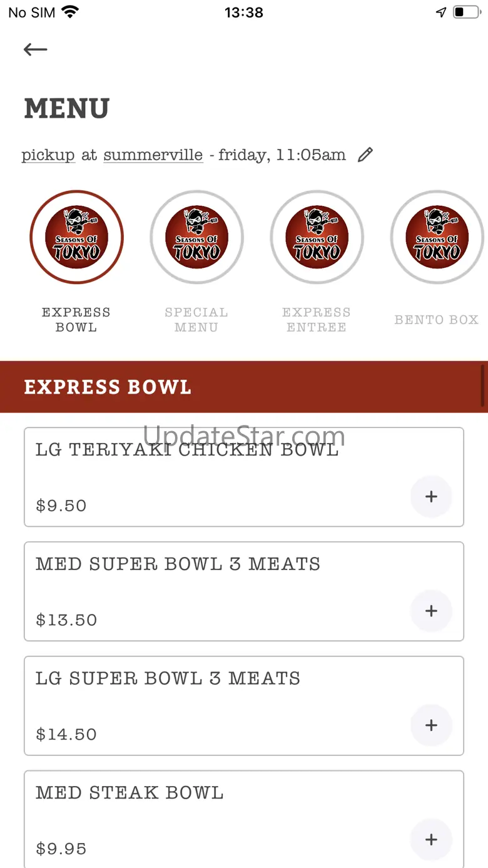
Task: Open the Med Super Bowl 3 Meats item
Action: (x=178, y=564)
